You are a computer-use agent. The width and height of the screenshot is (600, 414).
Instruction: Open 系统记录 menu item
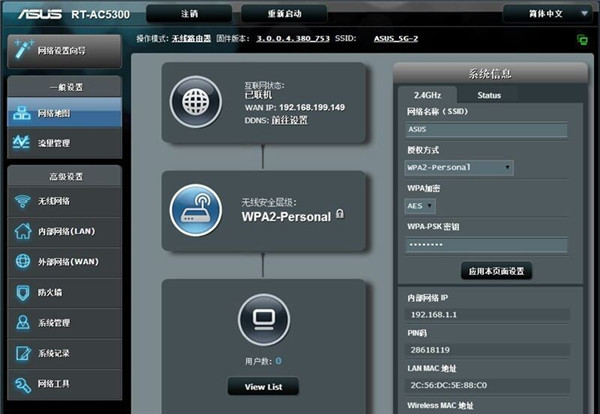click(x=64, y=353)
